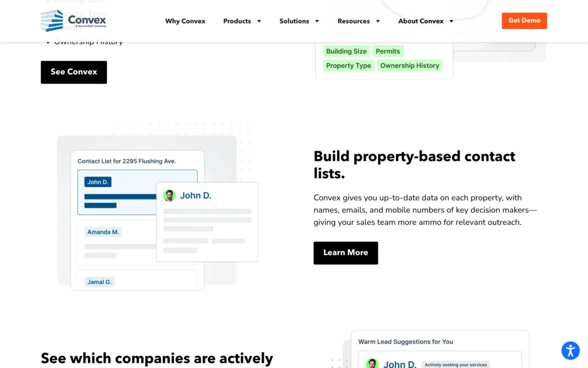
Task: Click the Contact List for 2295 Flushing Ave. title
Action: [x=127, y=161]
